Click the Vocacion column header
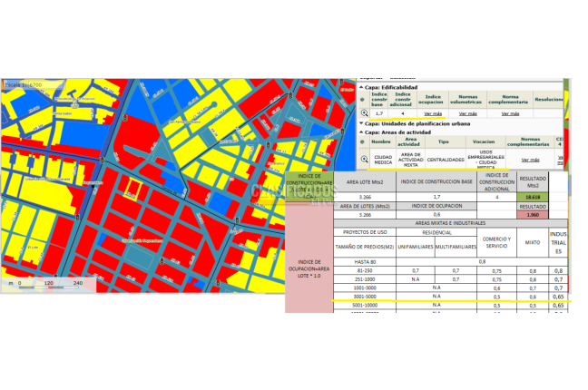This screenshot has height=390, width=588. pos(484,142)
